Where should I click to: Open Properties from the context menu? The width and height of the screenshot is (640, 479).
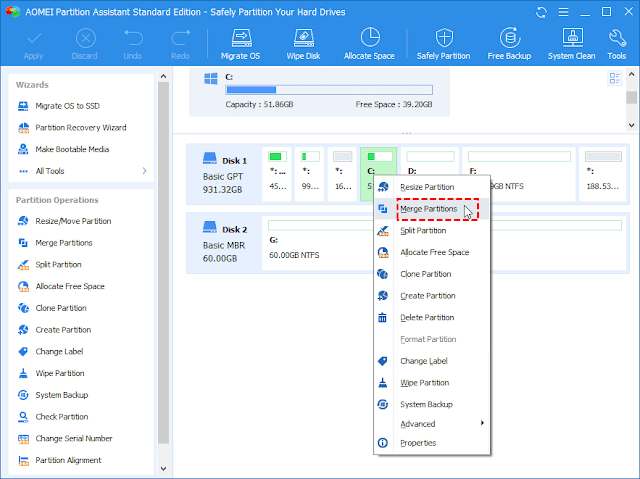click(x=432, y=443)
